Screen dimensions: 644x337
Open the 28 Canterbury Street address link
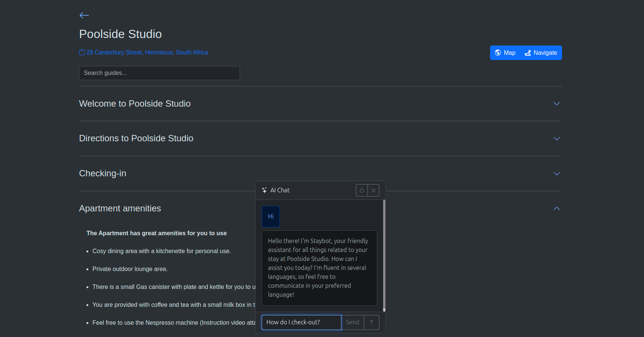pos(147,52)
